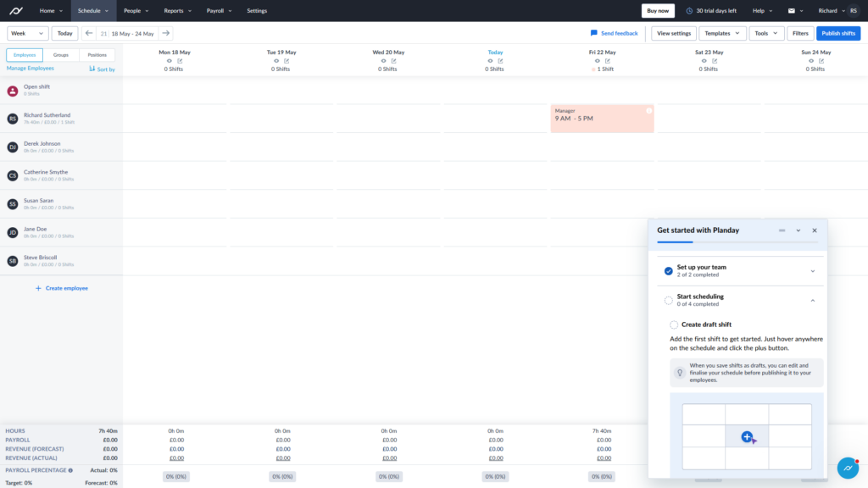Click edit icon under Wed 20 May
868x488 pixels.
[x=393, y=61]
